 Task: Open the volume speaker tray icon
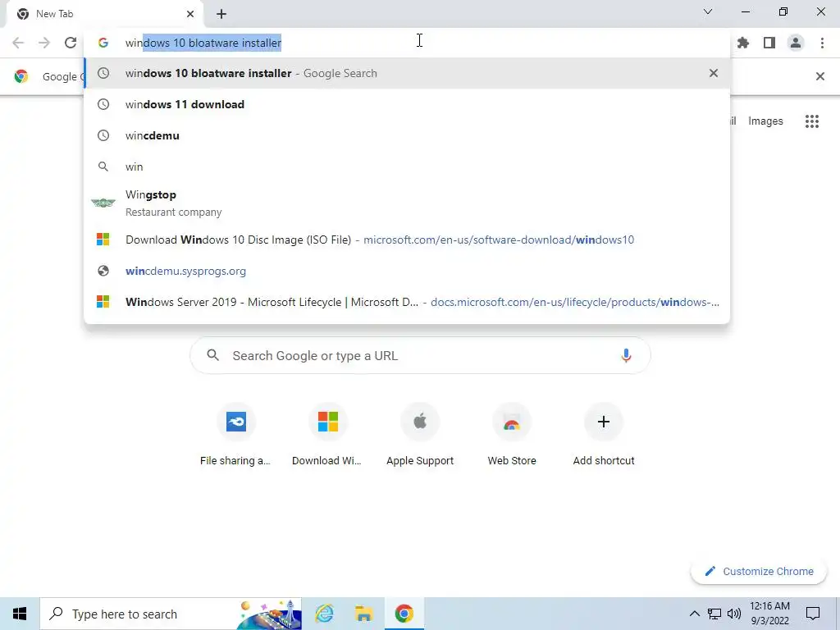coord(734,614)
